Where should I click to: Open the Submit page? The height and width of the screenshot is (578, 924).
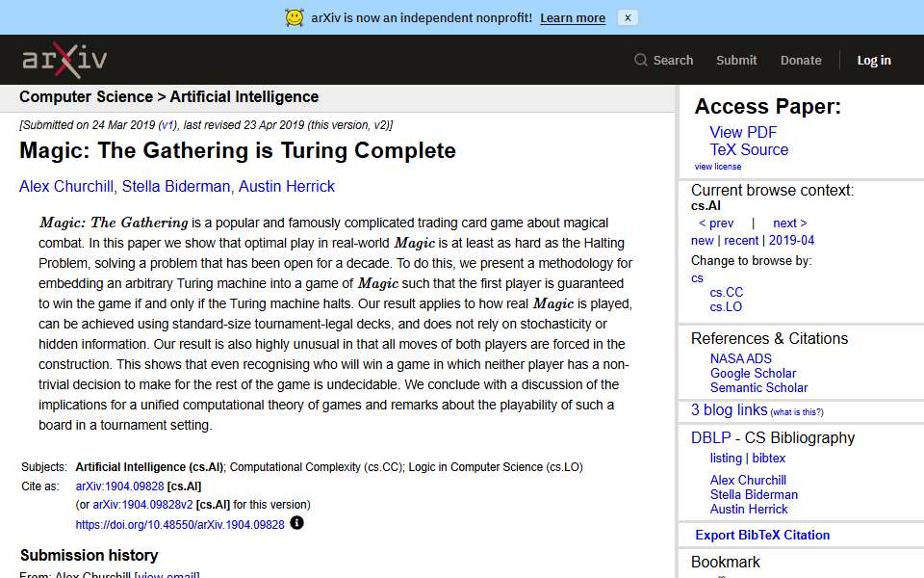[x=736, y=60]
